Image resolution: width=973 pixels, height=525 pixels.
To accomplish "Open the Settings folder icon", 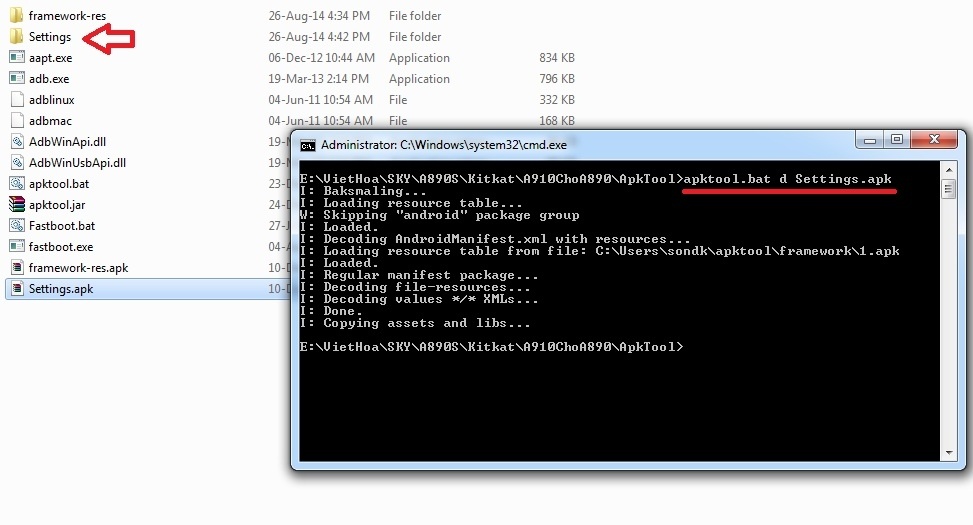I will 17,37.
